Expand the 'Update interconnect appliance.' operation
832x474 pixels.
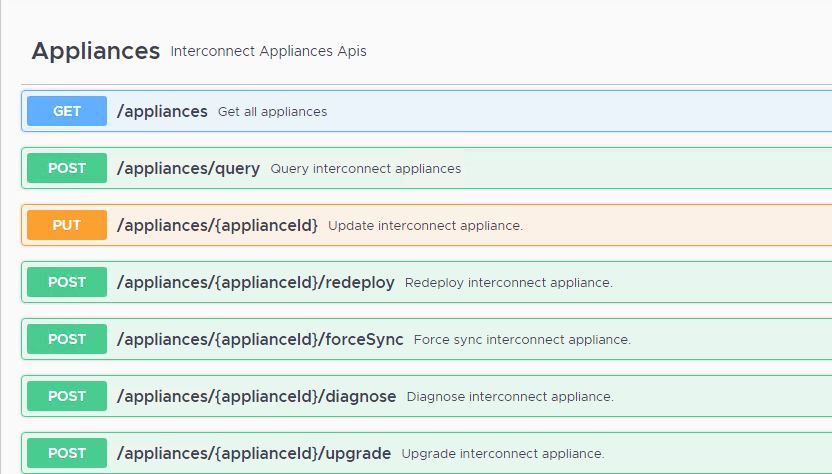(x=425, y=226)
